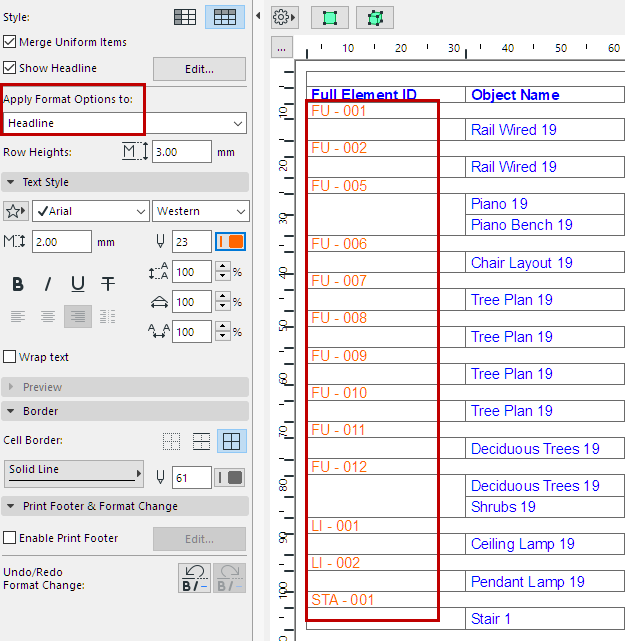Select justified text alignment
The width and height of the screenshot is (625, 641).
point(108,316)
